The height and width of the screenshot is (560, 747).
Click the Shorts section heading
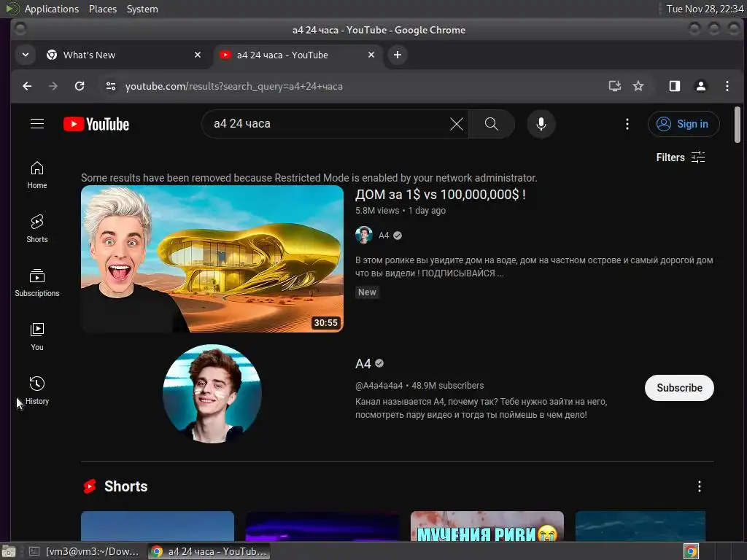(125, 486)
